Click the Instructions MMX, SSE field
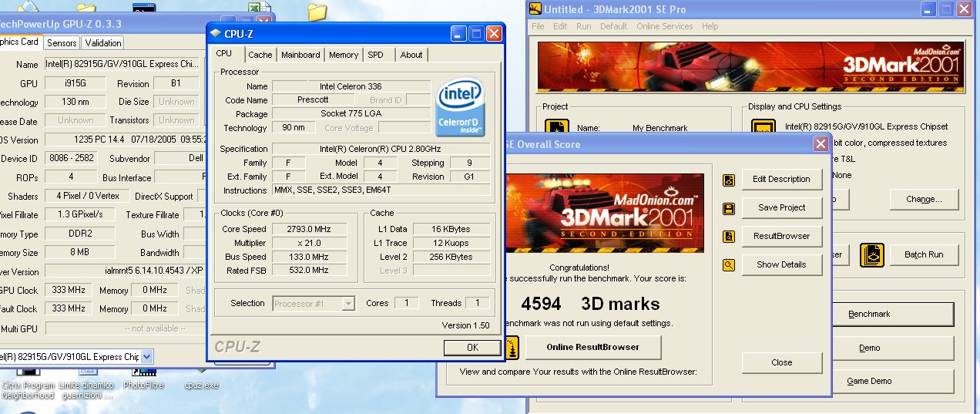The height and width of the screenshot is (414, 980). (x=381, y=190)
